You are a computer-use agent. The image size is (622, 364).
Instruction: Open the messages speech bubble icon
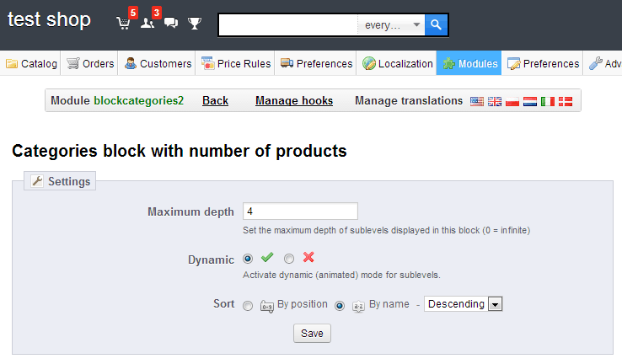pyautogui.click(x=171, y=23)
